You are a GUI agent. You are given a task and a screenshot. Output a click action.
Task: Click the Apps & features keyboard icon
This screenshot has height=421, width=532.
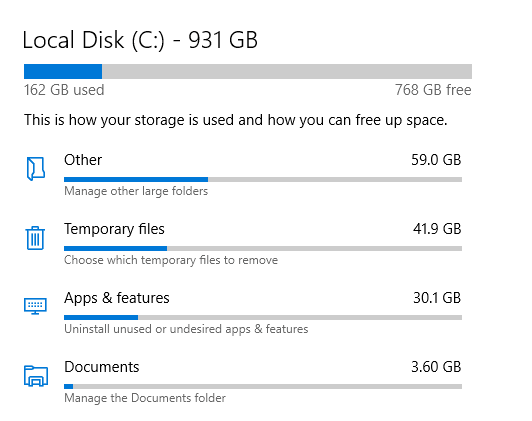(35, 306)
